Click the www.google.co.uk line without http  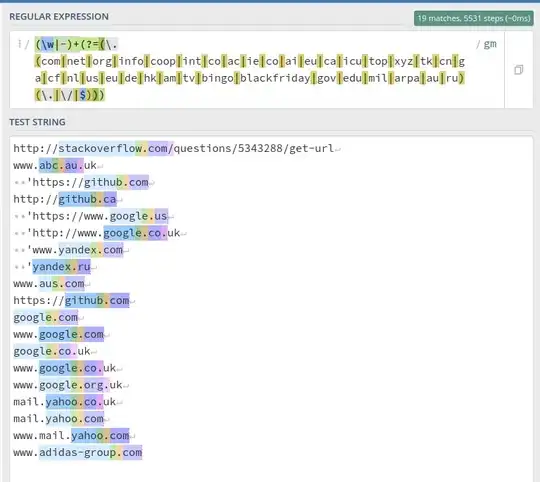(65, 368)
